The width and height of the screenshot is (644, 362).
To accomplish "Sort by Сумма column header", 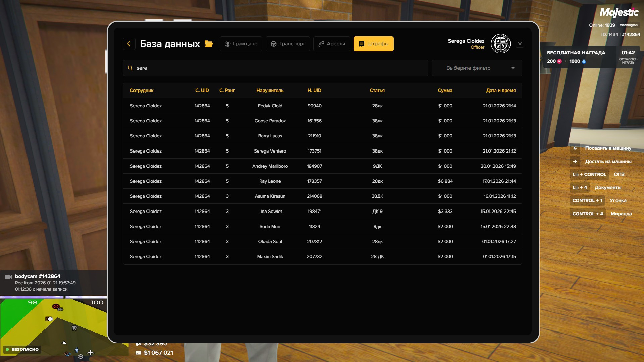I will [445, 90].
